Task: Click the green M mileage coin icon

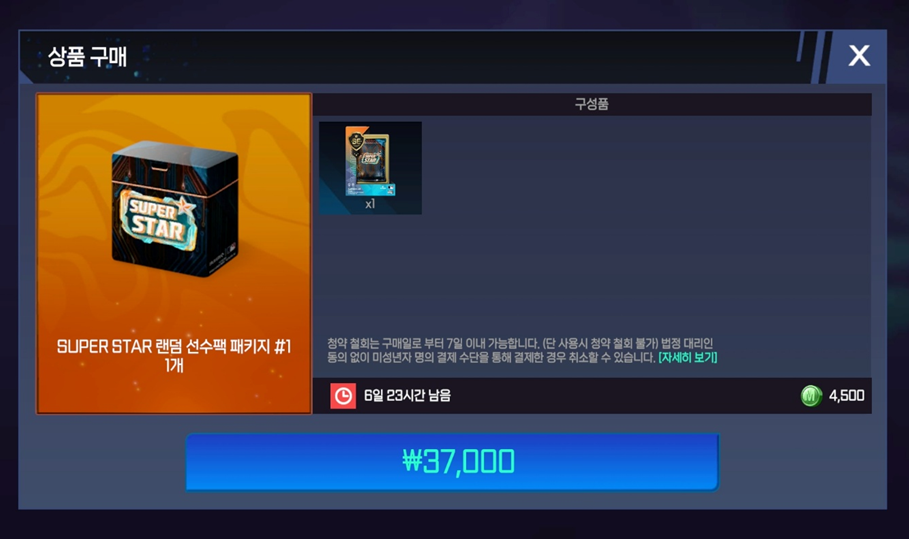Action: 811,396
